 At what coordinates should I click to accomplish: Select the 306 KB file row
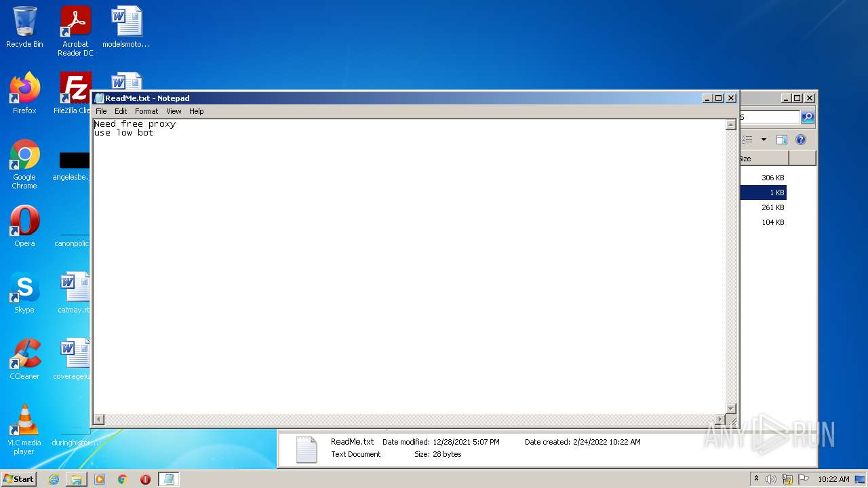[x=763, y=178]
